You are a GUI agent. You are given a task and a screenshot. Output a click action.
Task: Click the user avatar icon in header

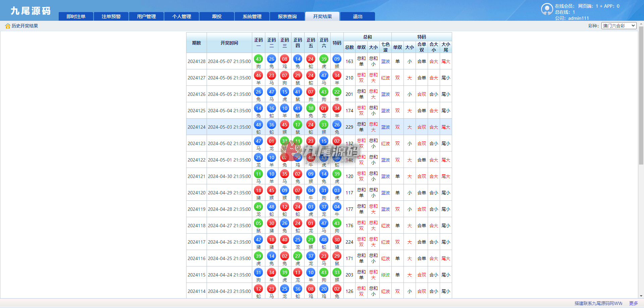click(547, 9)
